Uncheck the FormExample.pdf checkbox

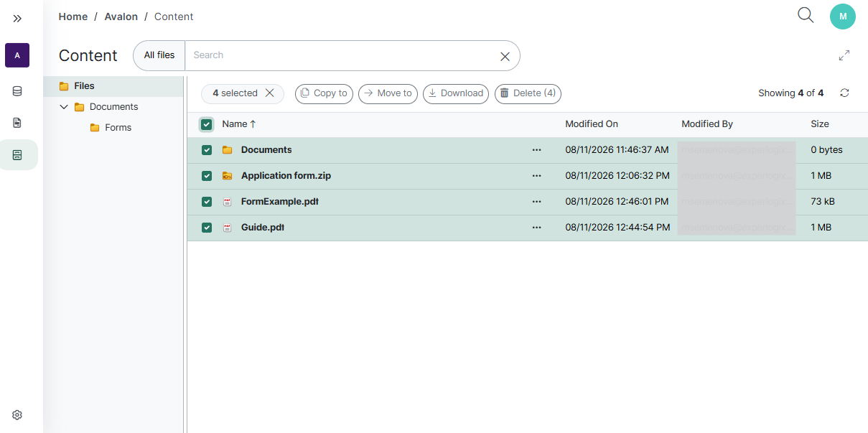coord(207,202)
